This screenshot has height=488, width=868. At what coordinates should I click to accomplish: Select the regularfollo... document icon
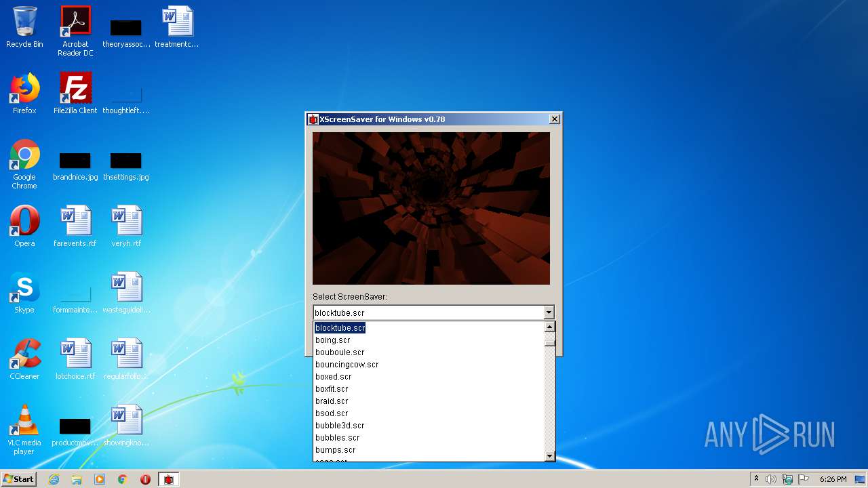(x=126, y=359)
